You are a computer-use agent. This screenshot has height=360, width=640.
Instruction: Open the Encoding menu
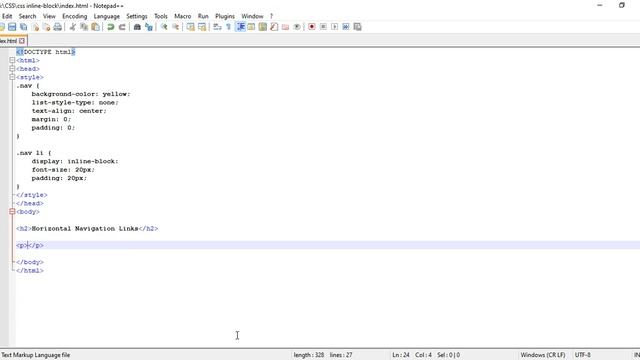[75, 16]
